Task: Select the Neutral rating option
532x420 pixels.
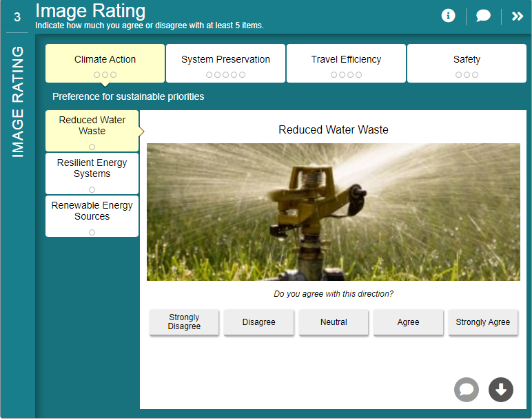Action: (334, 322)
